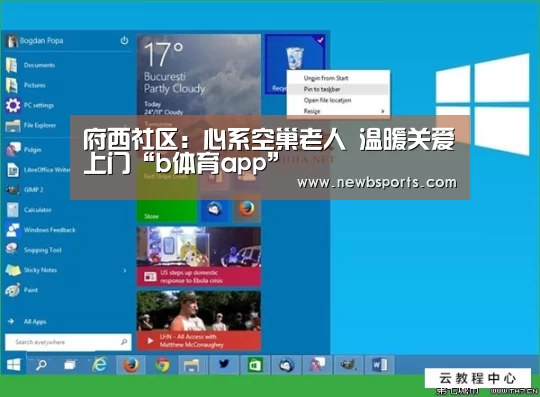
Task: Open the Resize submenu
Action: point(338,111)
